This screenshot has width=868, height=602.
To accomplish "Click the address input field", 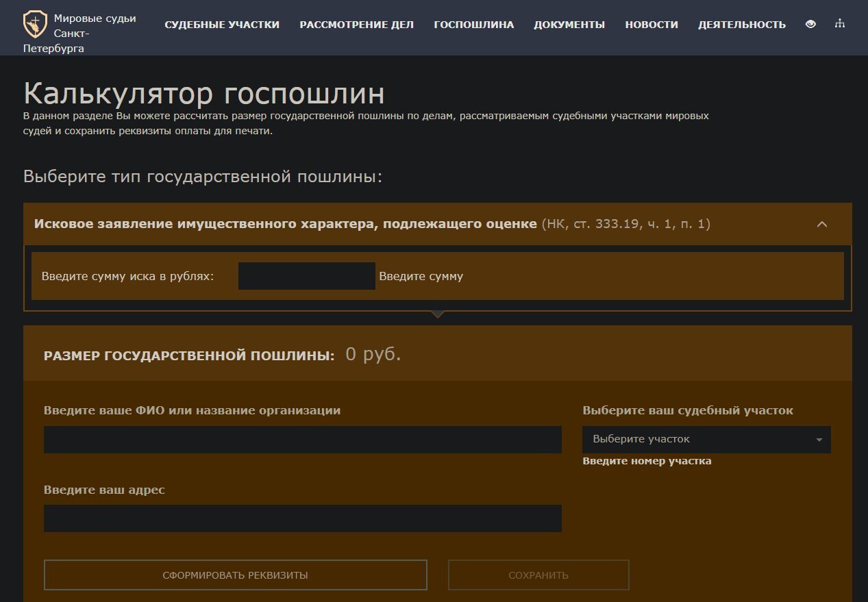I will (302, 518).
